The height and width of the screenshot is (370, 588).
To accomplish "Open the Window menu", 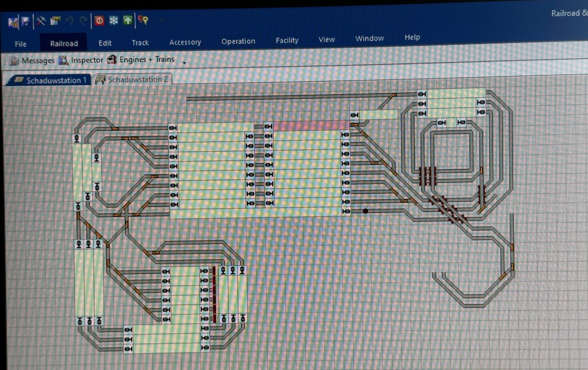I will (369, 38).
